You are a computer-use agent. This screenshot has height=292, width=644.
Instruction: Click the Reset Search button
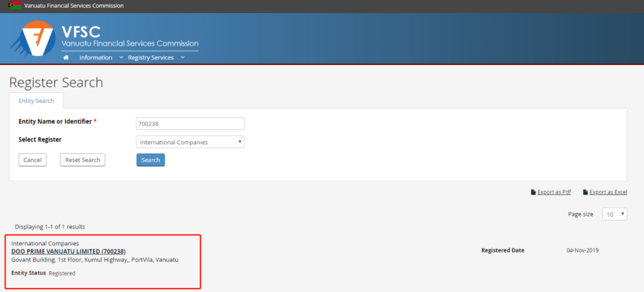(x=82, y=160)
